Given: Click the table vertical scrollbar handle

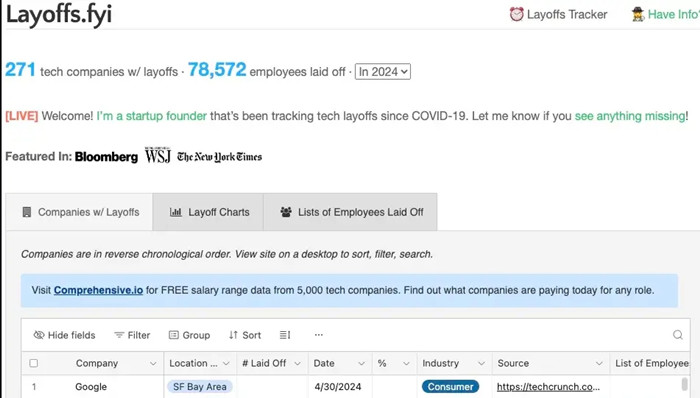Looking at the screenshot, I should [684, 384].
